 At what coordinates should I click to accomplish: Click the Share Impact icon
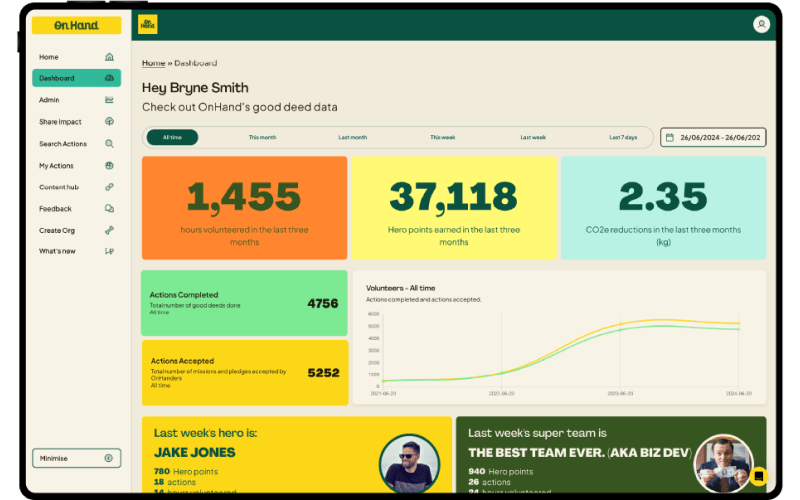[109, 122]
